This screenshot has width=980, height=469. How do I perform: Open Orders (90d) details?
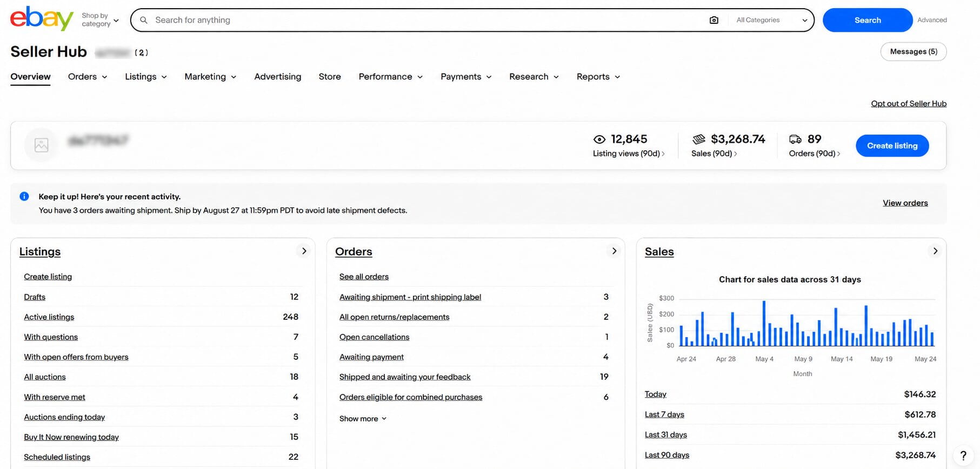(815, 153)
